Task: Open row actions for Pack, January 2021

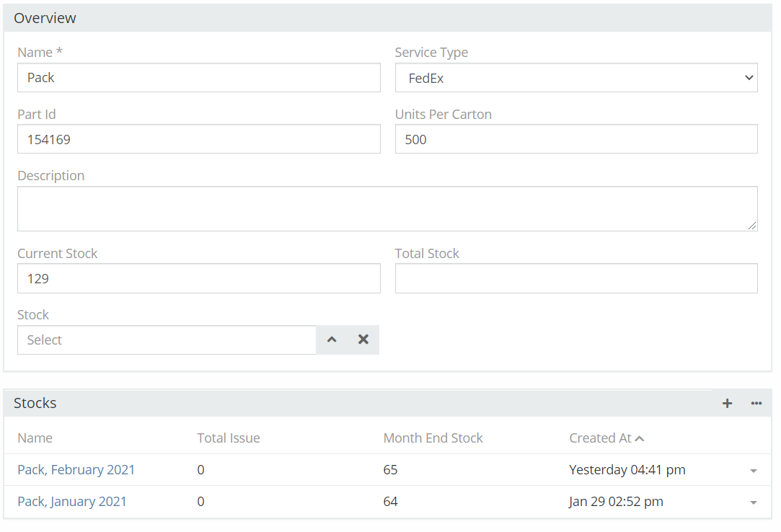Action: click(x=753, y=502)
